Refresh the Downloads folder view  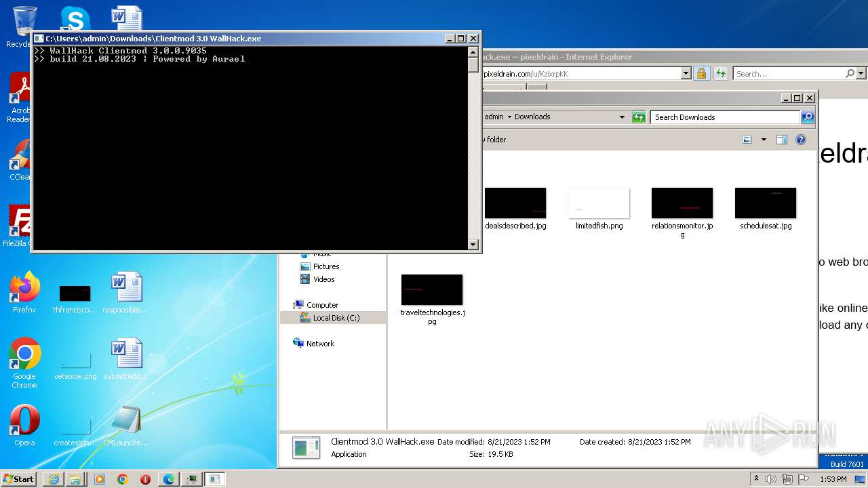pyautogui.click(x=639, y=117)
